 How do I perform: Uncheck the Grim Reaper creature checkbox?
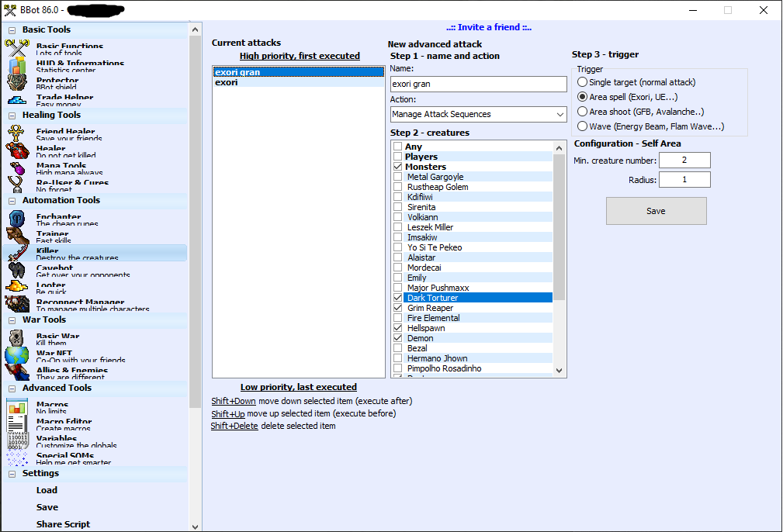click(398, 308)
